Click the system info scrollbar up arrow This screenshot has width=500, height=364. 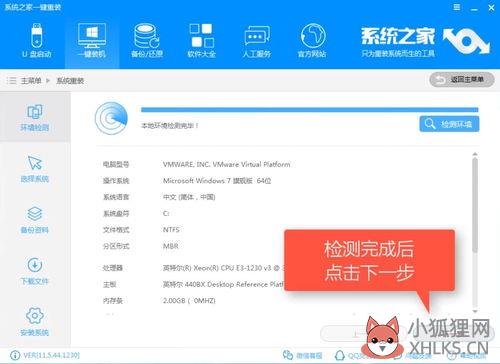pos(475,154)
